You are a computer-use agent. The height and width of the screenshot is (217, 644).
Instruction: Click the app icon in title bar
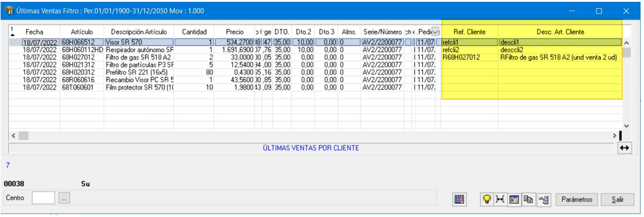point(9,11)
